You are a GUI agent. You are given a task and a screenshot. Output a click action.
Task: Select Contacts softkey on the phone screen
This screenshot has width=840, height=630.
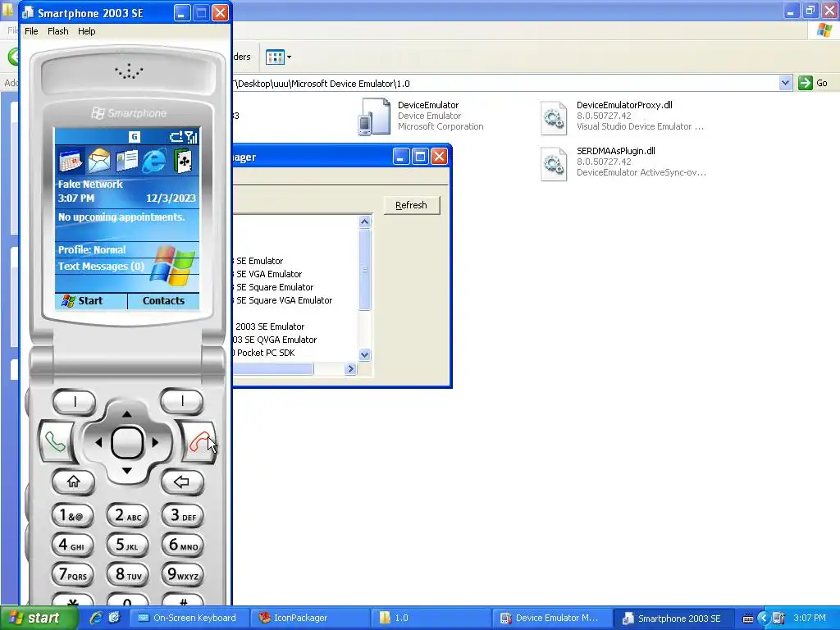pyautogui.click(x=163, y=300)
